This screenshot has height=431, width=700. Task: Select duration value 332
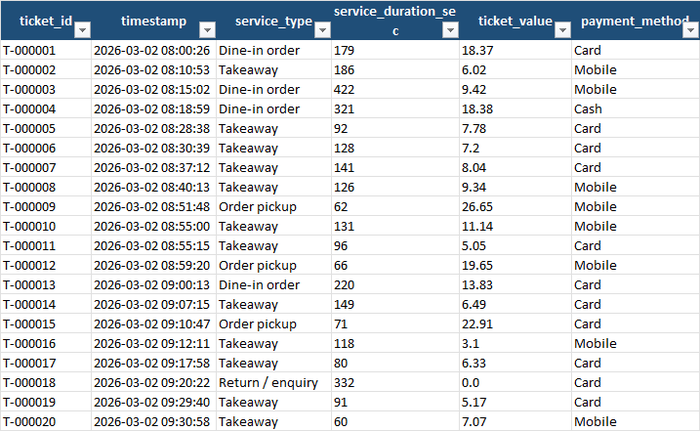click(x=396, y=383)
